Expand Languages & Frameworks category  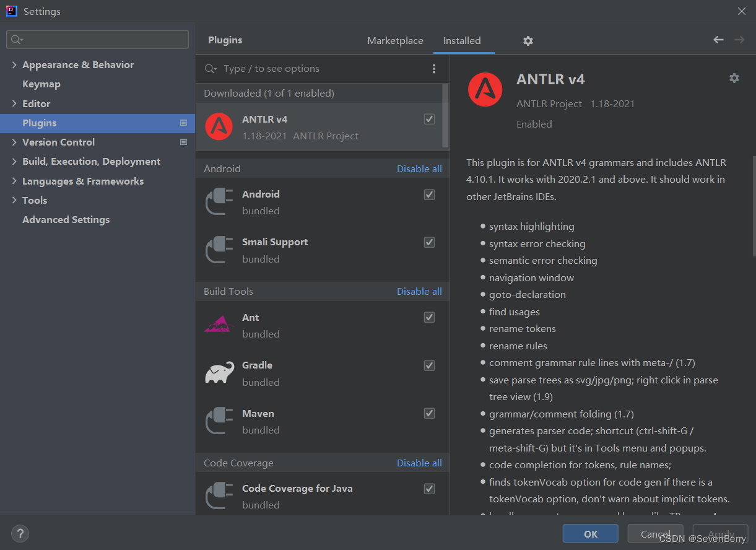click(x=14, y=181)
